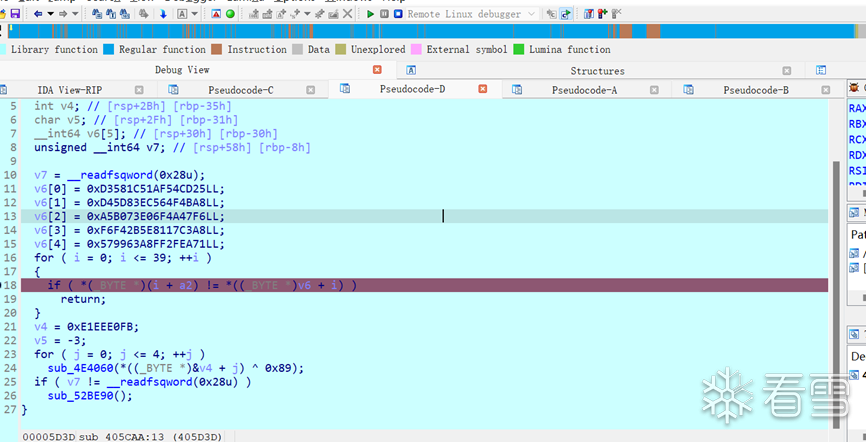The image size is (866, 442).
Task: Switch to the Structures tab
Action: 598,71
